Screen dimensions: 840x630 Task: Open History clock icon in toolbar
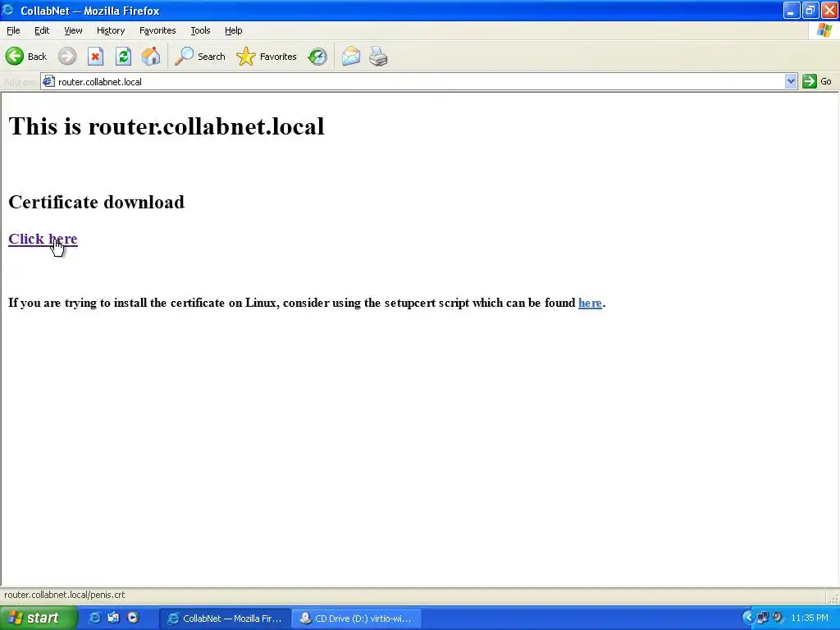point(317,57)
